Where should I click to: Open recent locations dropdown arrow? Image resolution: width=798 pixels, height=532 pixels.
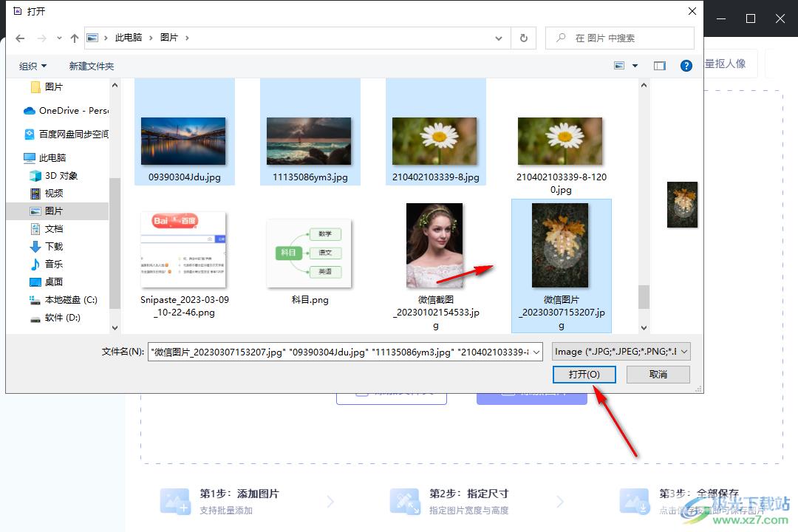pos(59,38)
